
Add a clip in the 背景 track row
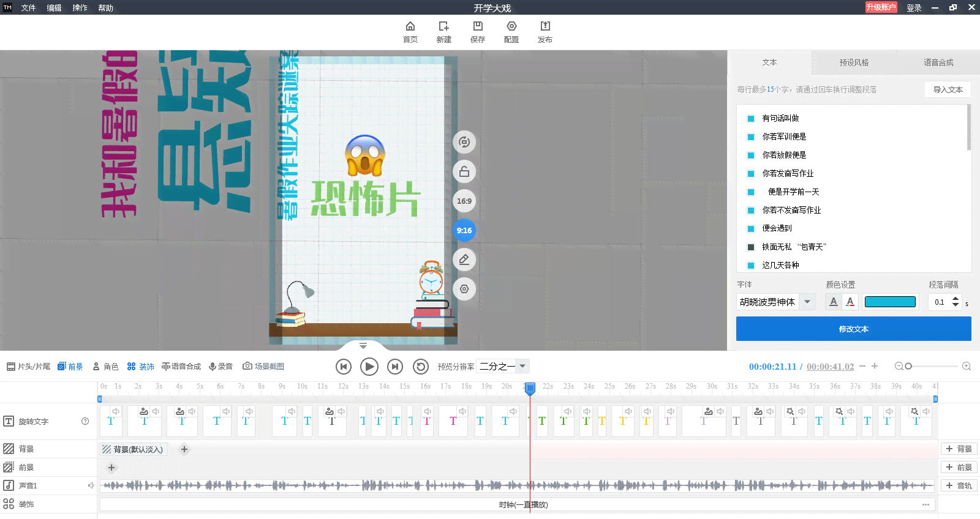click(184, 449)
